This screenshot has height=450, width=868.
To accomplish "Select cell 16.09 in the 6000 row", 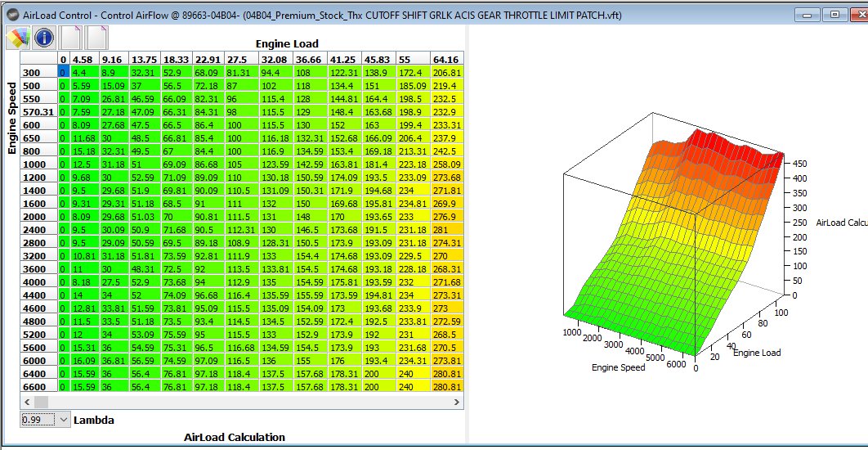I will (x=85, y=360).
